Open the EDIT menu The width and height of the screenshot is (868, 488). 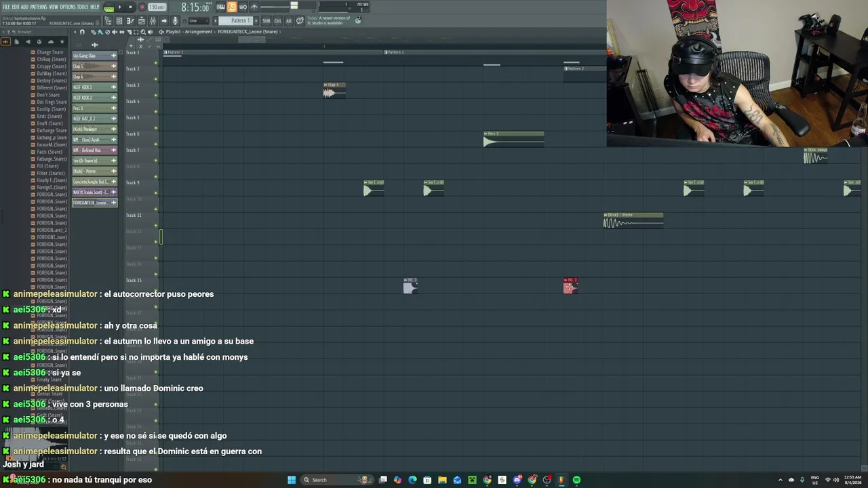(x=15, y=7)
